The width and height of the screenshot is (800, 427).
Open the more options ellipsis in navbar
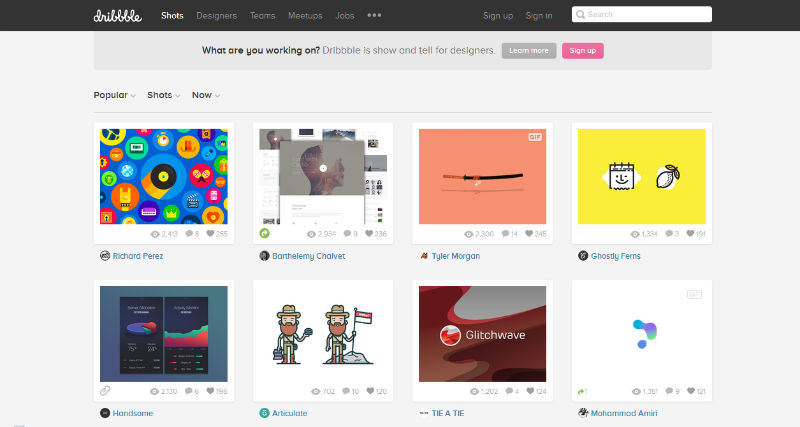click(374, 15)
